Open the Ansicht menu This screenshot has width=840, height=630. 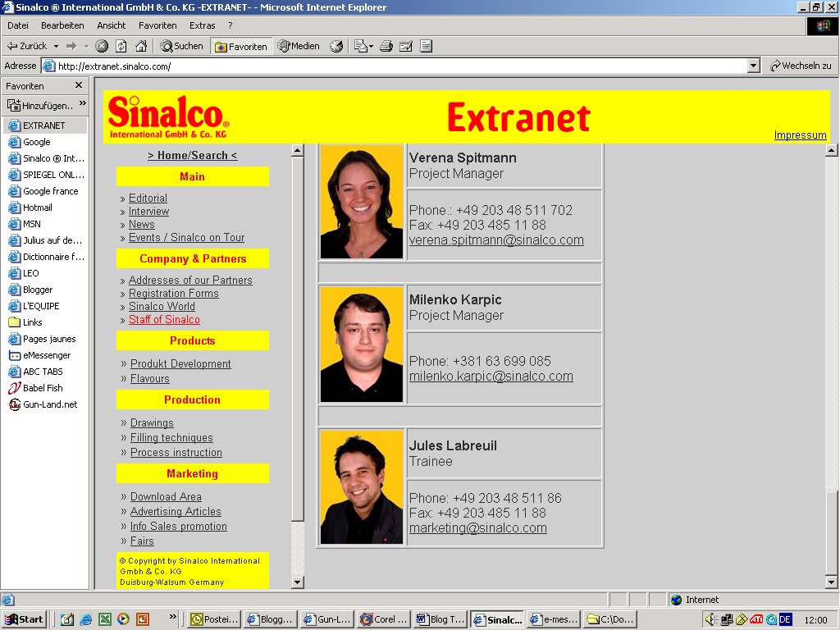coord(112,25)
